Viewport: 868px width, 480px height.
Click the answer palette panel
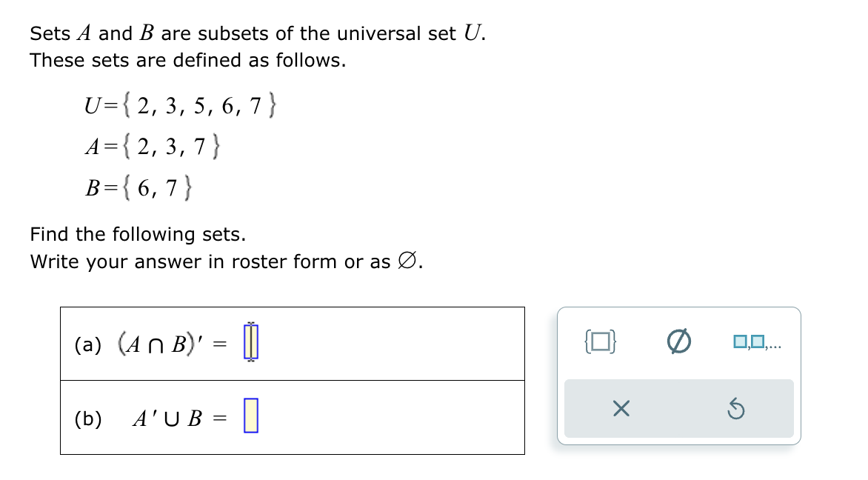(678, 374)
